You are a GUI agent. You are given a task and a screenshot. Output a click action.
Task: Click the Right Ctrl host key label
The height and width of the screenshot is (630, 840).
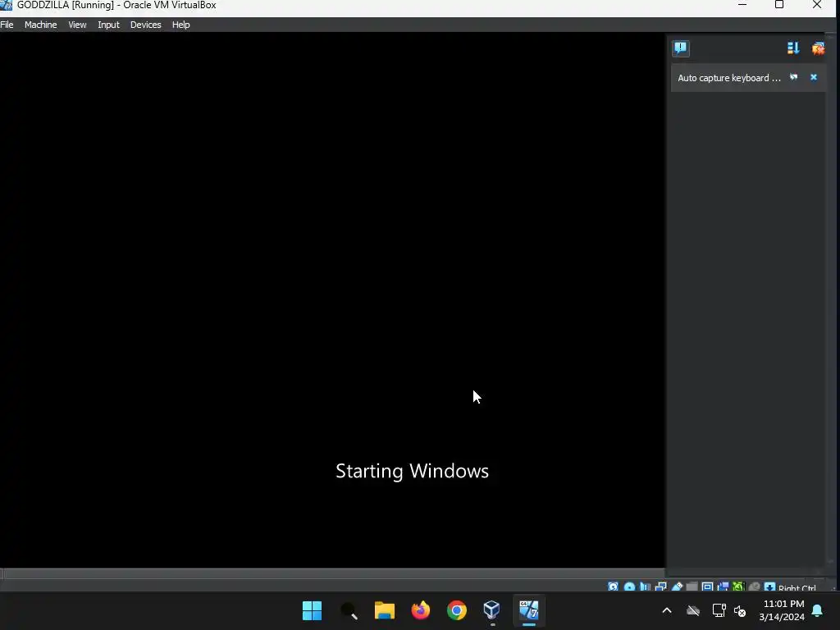797,587
